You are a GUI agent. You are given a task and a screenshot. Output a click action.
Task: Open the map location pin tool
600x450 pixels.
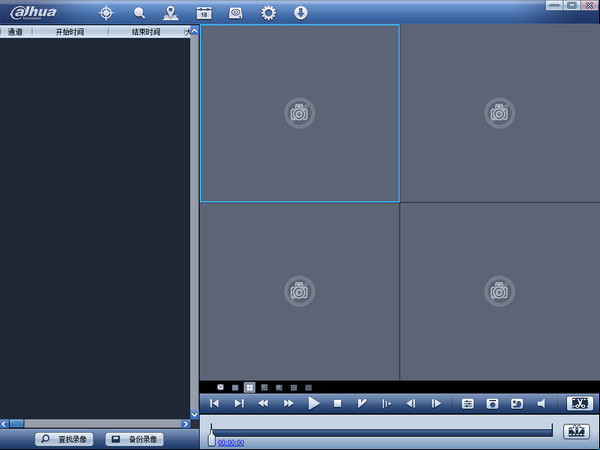(171, 13)
